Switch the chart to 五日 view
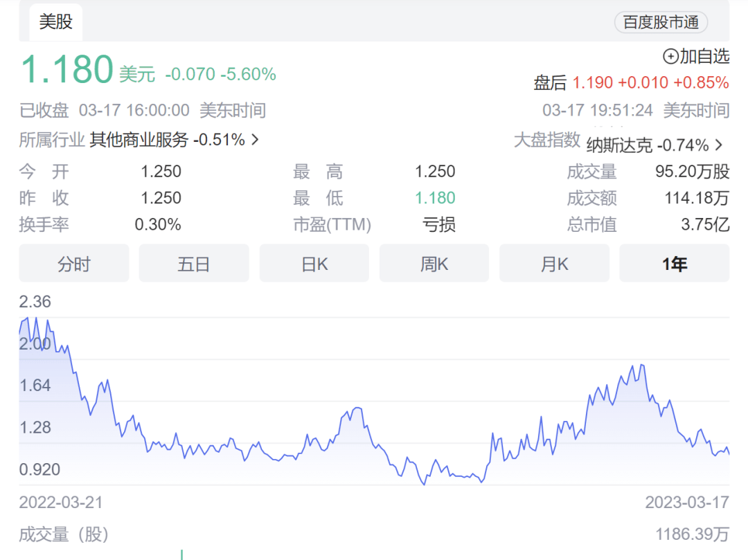 click(194, 264)
